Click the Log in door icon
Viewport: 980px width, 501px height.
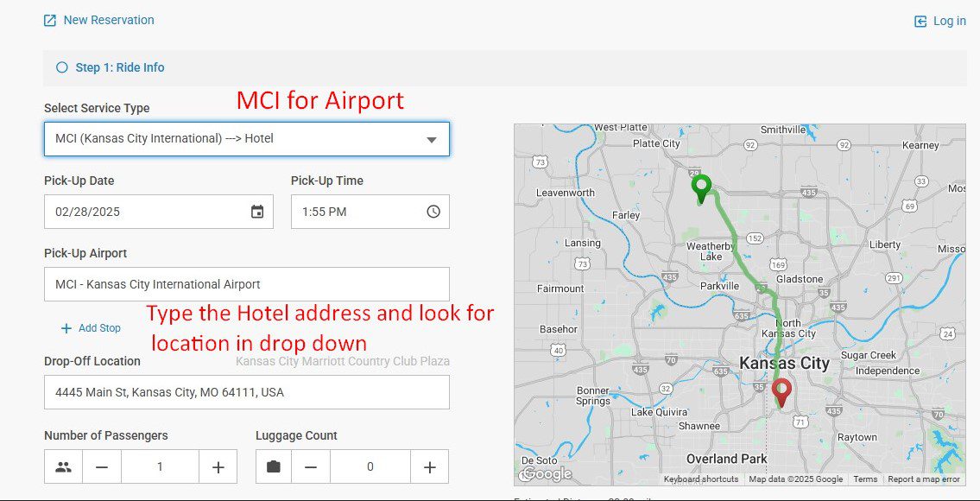coord(920,22)
